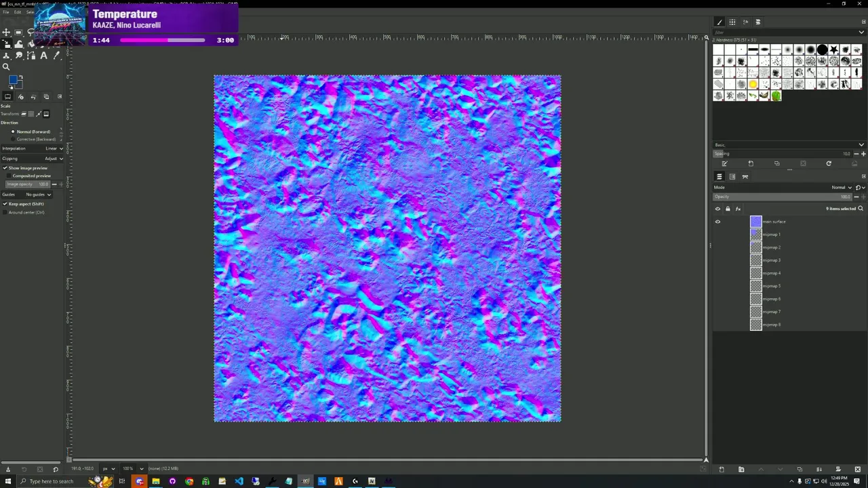
Task: Click the brush filter input field
Action: [x=783, y=32]
